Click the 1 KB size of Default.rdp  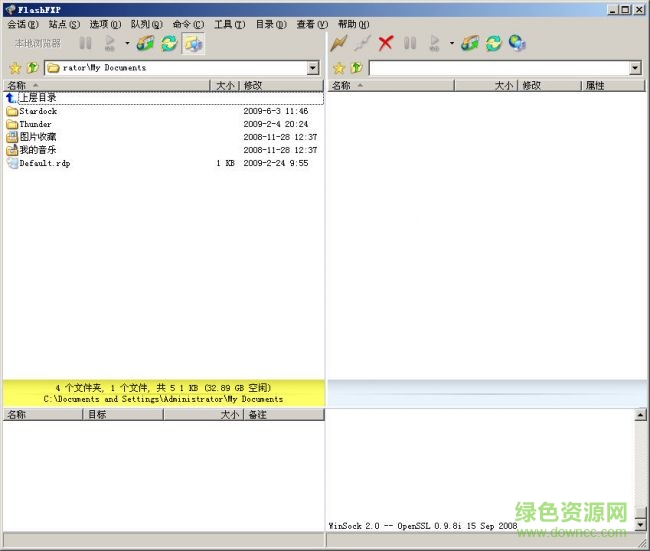coord(226,163)
